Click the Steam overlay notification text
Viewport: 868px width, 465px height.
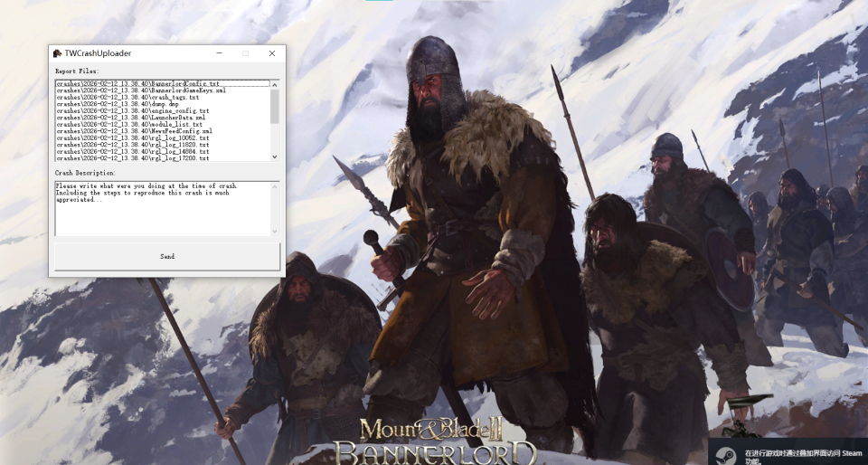[800, 455]
